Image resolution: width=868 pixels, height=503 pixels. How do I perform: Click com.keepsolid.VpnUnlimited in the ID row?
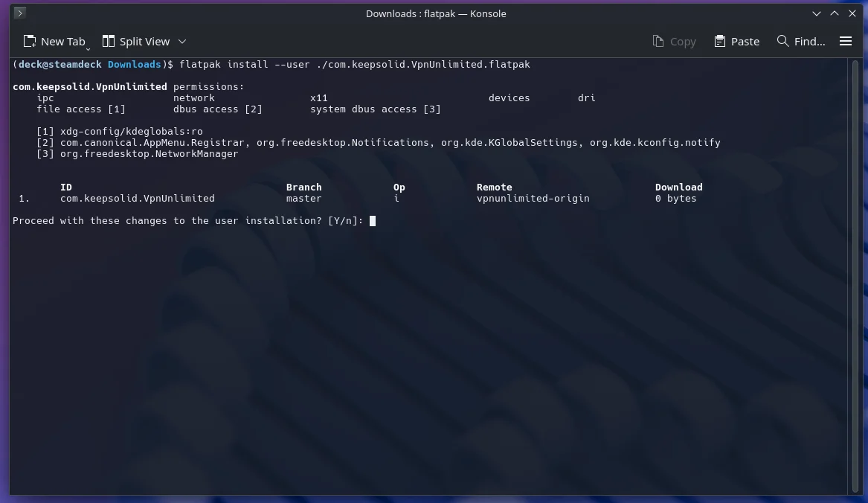(x=138, y=199)
